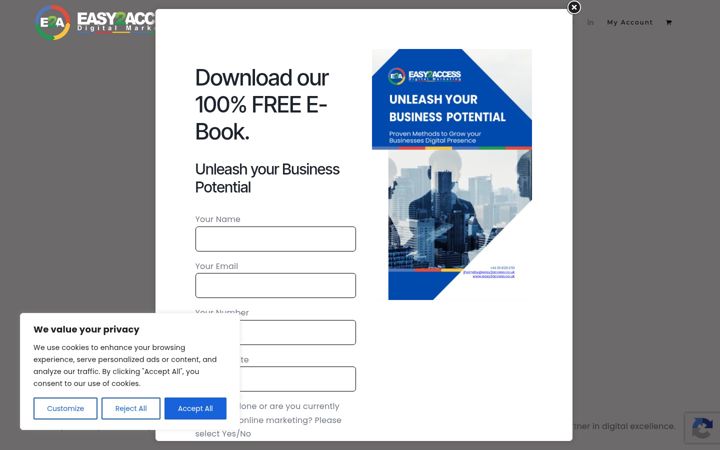Image resolution: width=720 pixels, height=450 pixels.
Task: Click the 'Your Email' label
Action: point(217,266)
